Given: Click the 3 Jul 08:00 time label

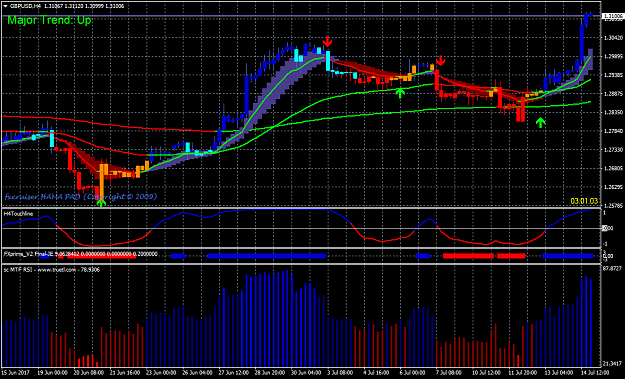Looking at the screenshot, I should tap(341, 373).
